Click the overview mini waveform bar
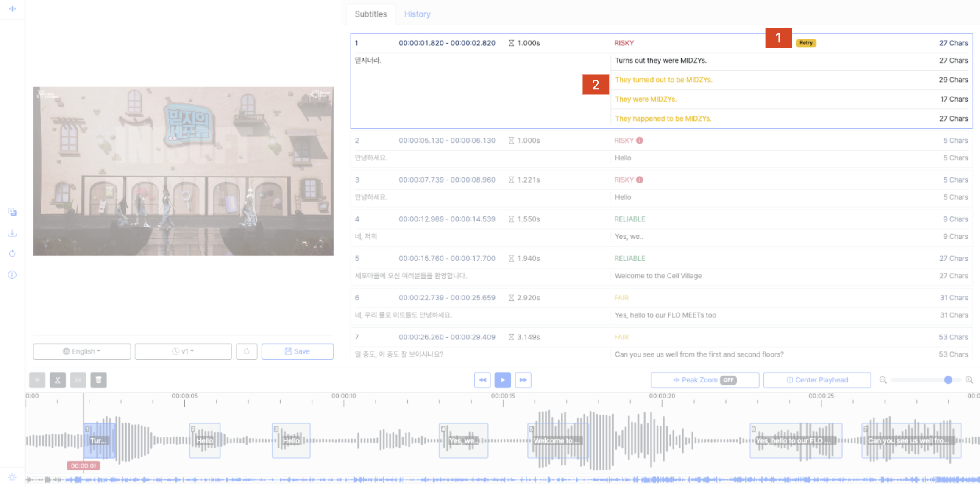Screen dimensions: 980x487 click(502, 479)
